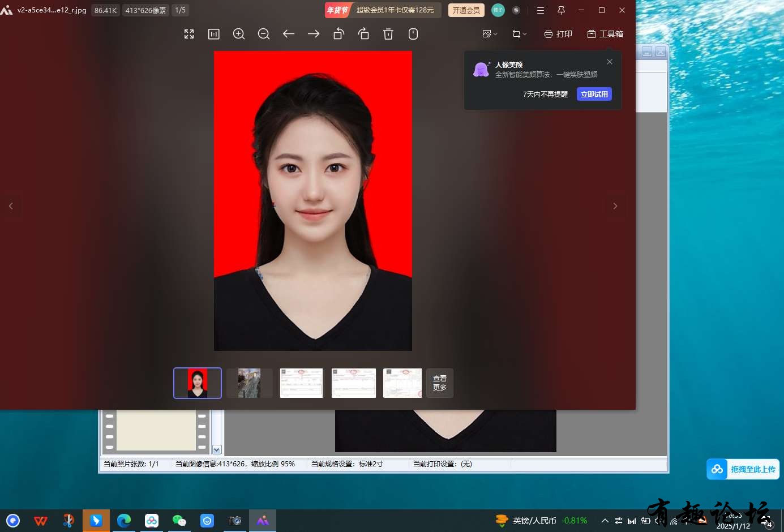
Task: Click 当前照片张数: 1/1 in background status bar
Action: pos(131,464)
